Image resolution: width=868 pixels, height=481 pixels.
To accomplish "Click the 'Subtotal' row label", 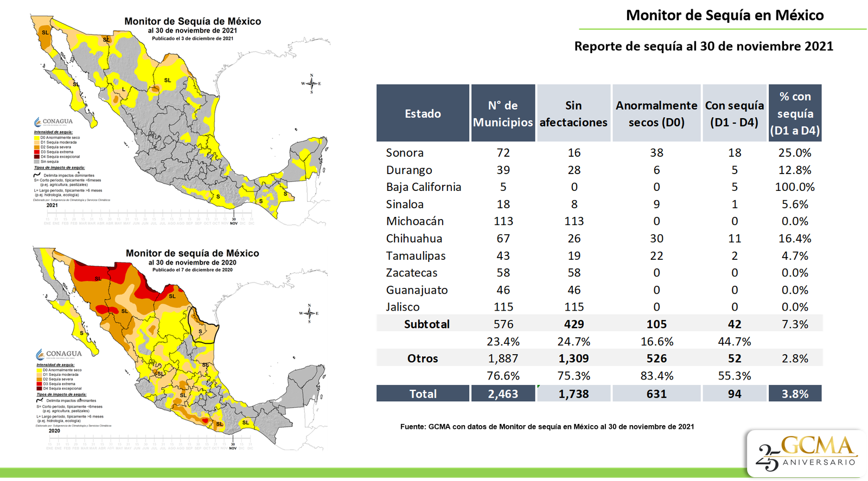I will click(427, 324).
